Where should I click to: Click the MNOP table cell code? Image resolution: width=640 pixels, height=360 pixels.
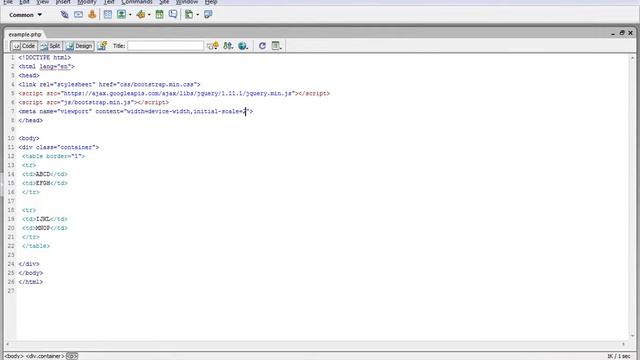(x=44, y=228)
